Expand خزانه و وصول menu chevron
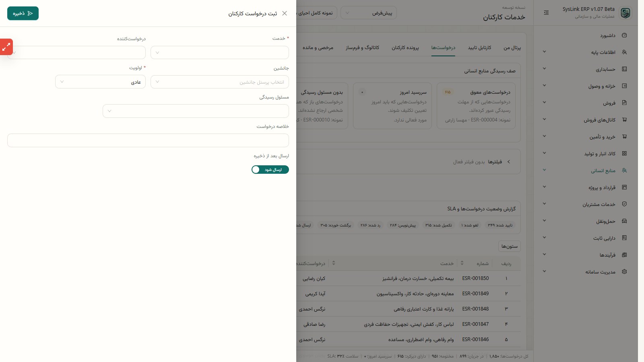Viewport: 644px width, 362px height. (x=544, y=86)
